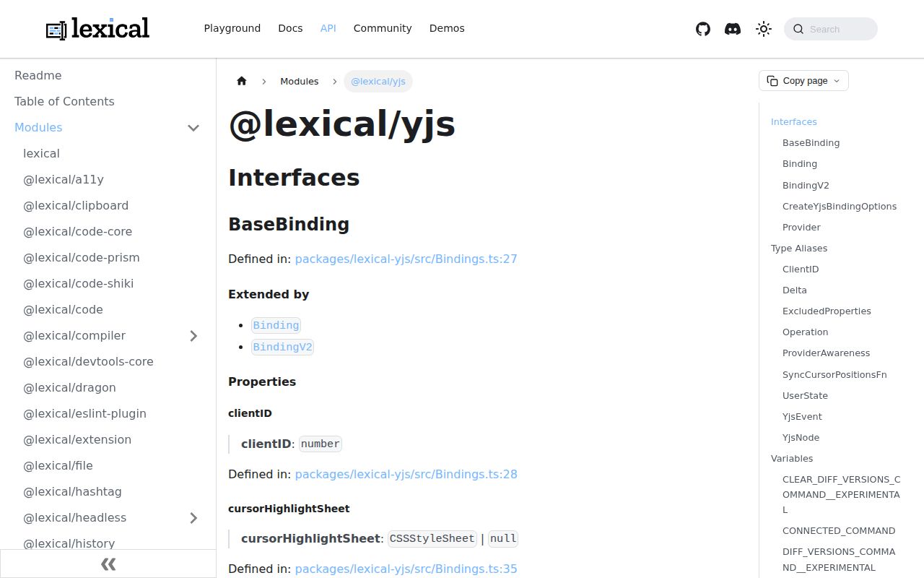924x578 pixels.
Task: Select @lexical/eslint-plugin in sidebar
Action: coord(84,413)
